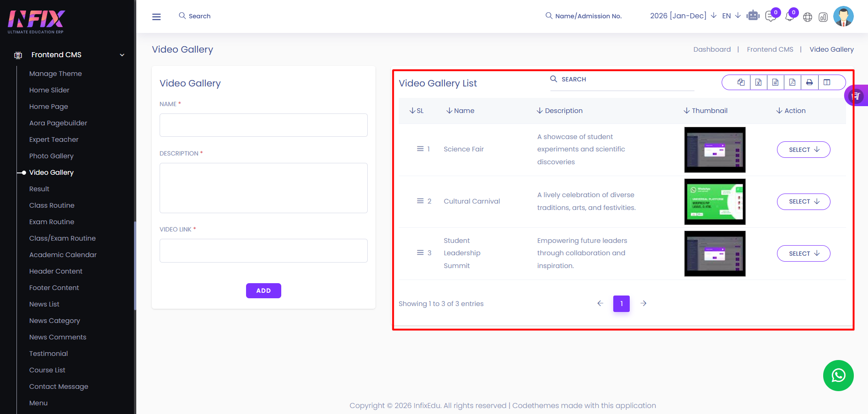Open the EN language dropdown
868x414 pixels.
coord(731,16)
